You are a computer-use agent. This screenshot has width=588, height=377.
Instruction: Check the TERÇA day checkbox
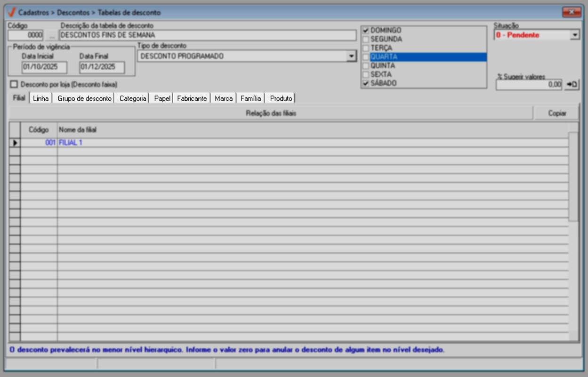[x=365, y=48]
